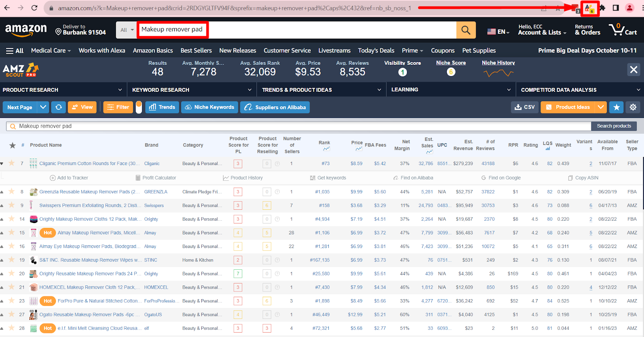Open AMZScout settings gear
644x337 pixels.
click(633, 107)
